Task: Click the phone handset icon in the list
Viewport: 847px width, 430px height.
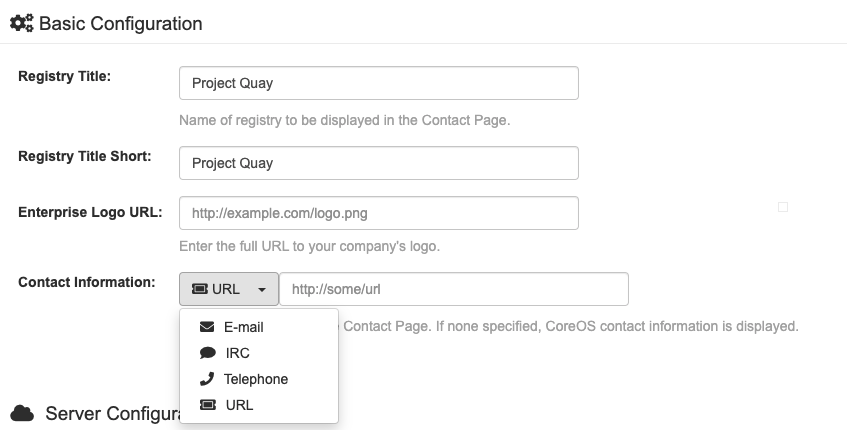Action: pyautogui.click(x=207, y=379)
